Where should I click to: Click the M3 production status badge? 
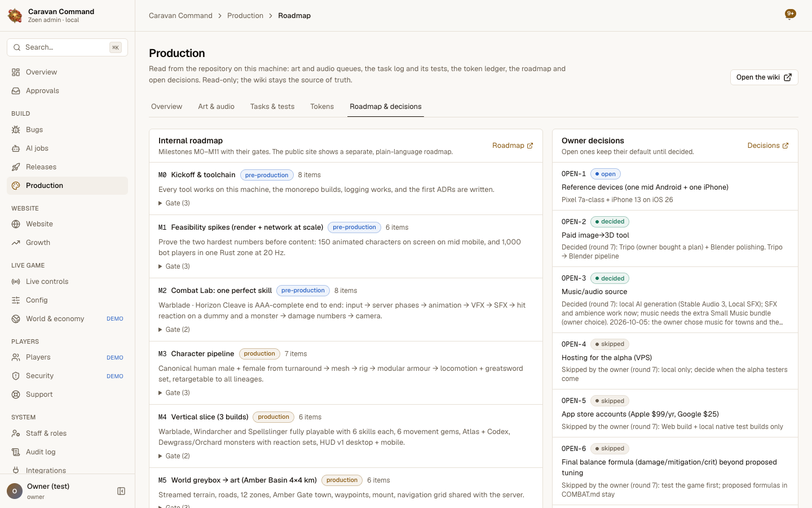(x=259, y=354)
